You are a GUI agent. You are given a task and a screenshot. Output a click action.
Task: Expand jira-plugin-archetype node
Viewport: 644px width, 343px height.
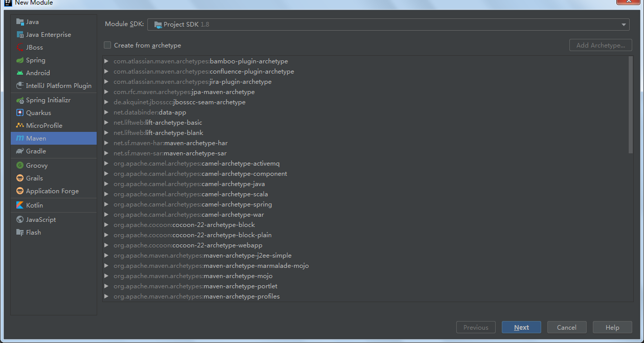point(106,82)
